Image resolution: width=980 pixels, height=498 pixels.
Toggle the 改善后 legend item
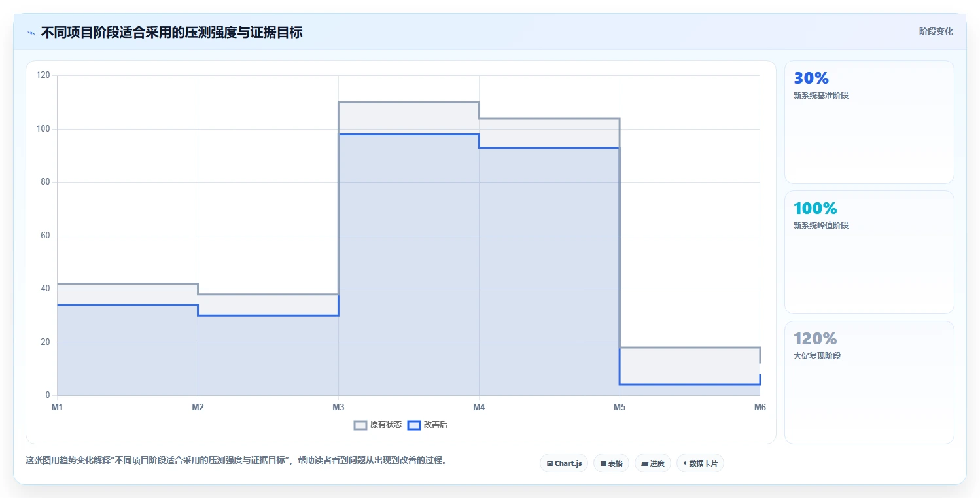(427, 425)
